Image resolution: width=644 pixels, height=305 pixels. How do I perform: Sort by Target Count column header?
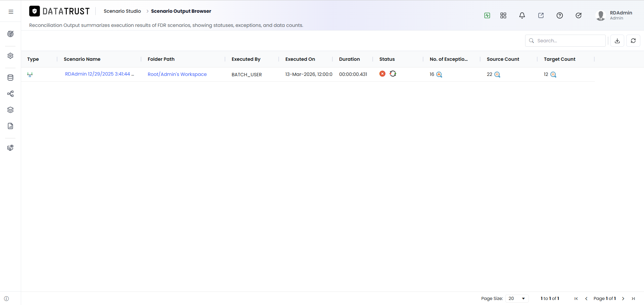pyautogui.click(x=560, y=59)
